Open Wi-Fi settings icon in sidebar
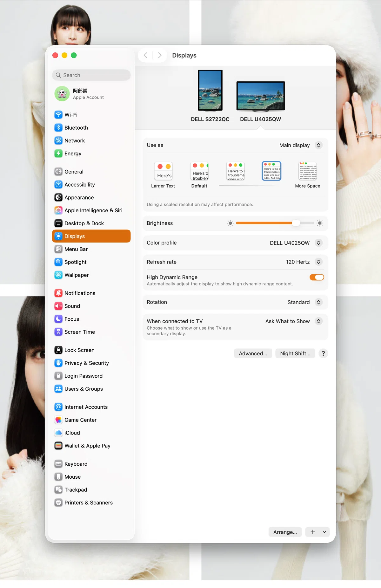The image size is (381, 588). 58,115
